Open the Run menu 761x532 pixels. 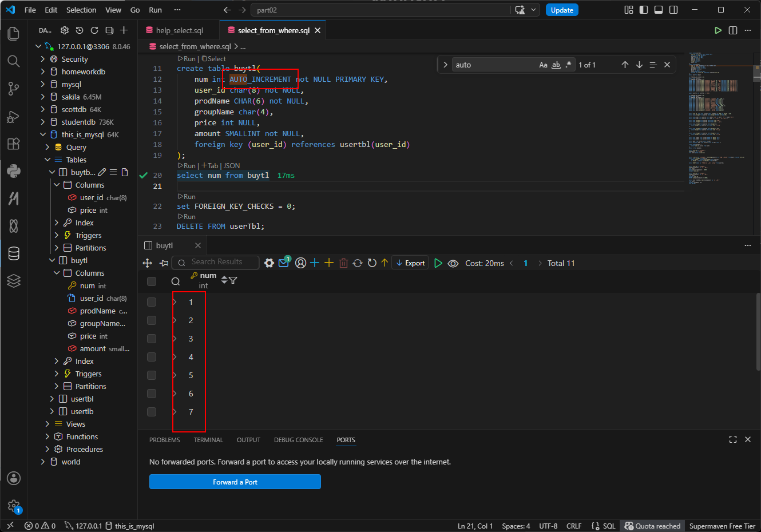click(x=155, y=10)
